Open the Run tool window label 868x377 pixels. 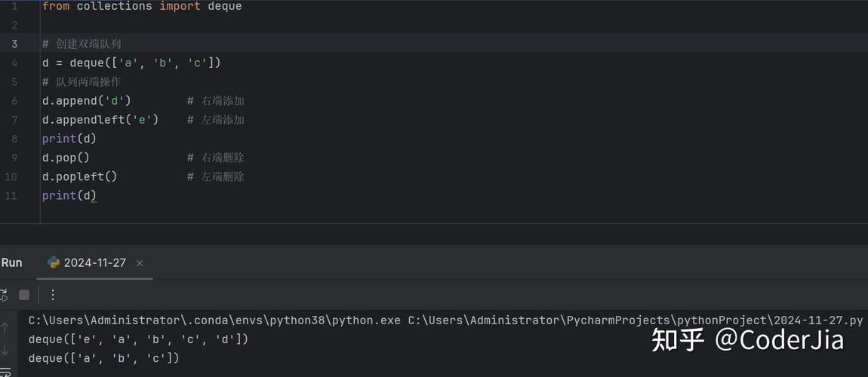tap(11, 262)
